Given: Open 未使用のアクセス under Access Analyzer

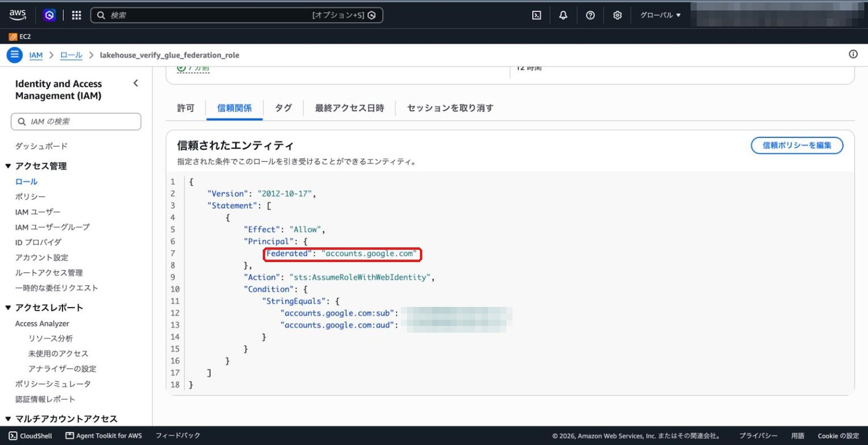Looking at the screenshot, I should point(58,354).
